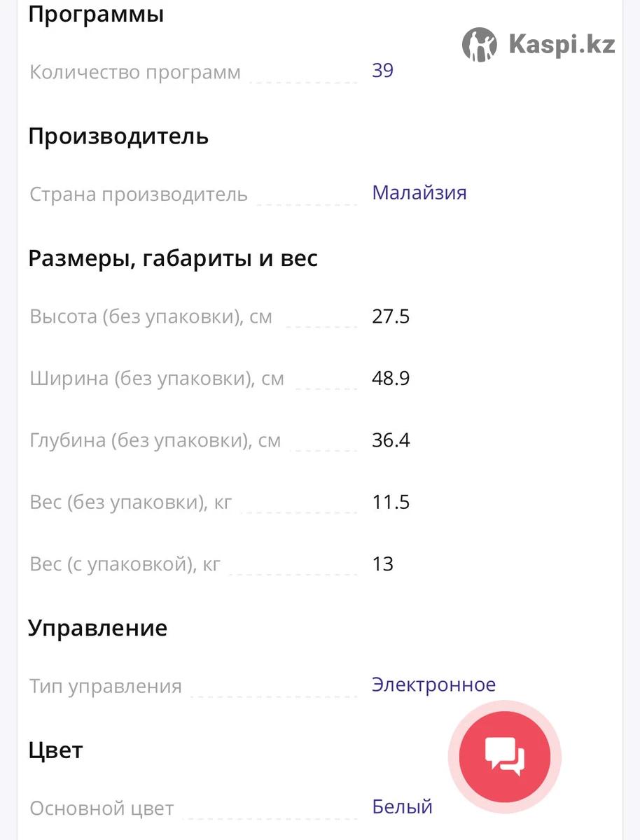Click the depth value 36.4

pyautogui.click(x=391, y=440)
